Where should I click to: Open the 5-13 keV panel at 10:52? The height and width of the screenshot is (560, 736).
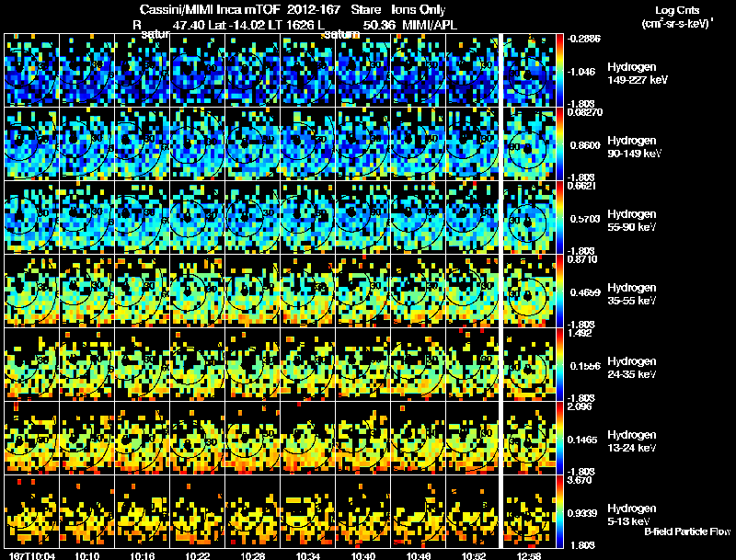click(472, 511)
